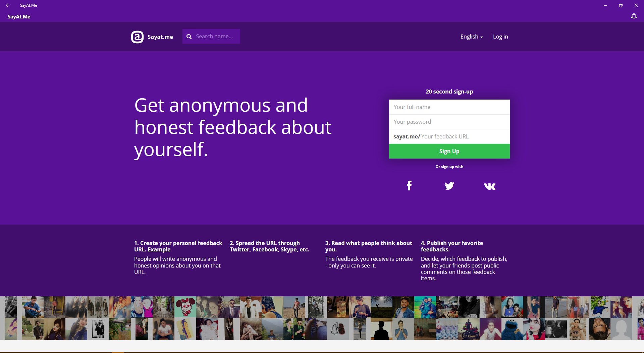644x353 pixels.
Task: Click the top-right app bar icon
Action: click(x=634, y=16)
